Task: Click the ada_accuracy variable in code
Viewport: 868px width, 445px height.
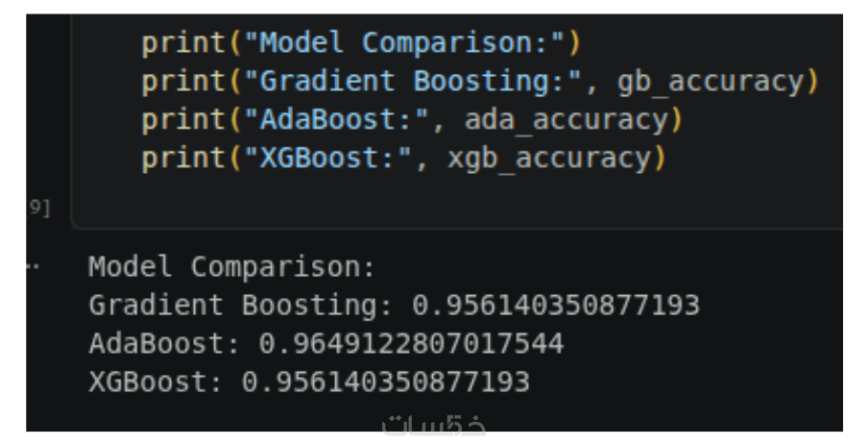Action: point(566,120)
